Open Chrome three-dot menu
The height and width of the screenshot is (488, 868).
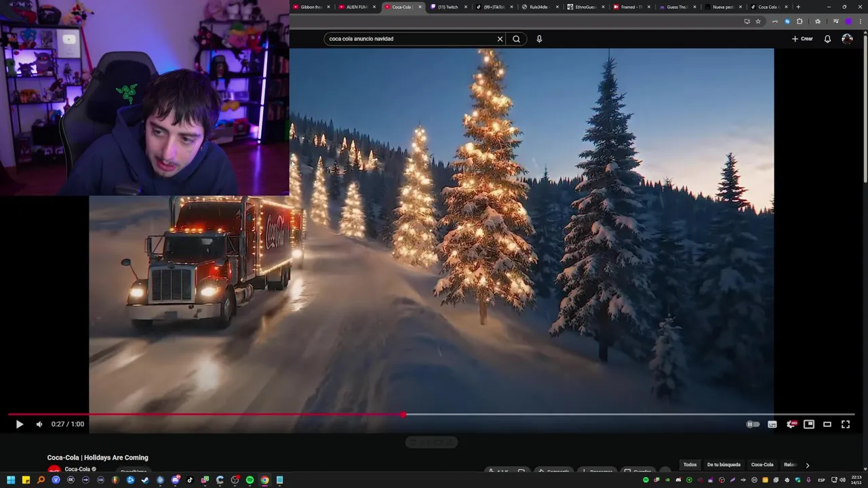coord(860,21)
